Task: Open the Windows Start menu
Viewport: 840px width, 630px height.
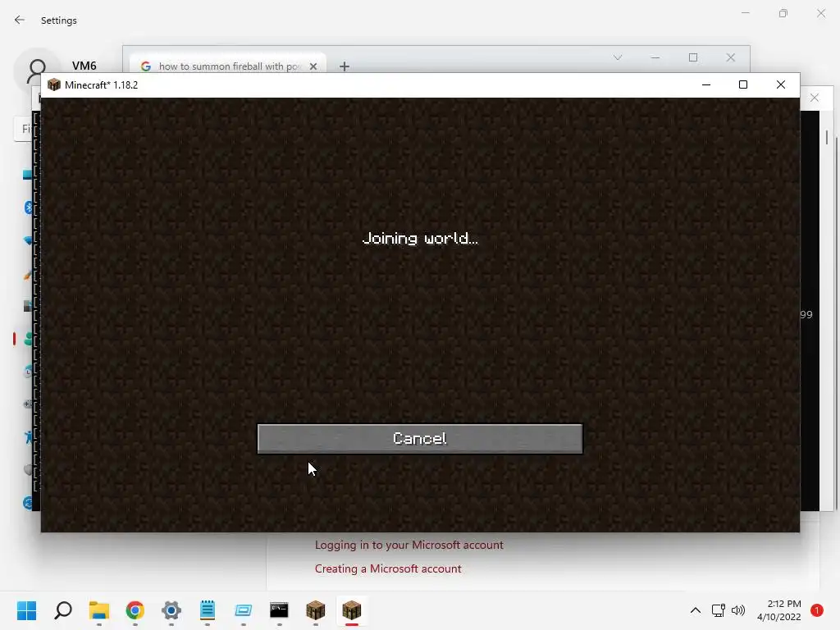Action: (26, 610)
